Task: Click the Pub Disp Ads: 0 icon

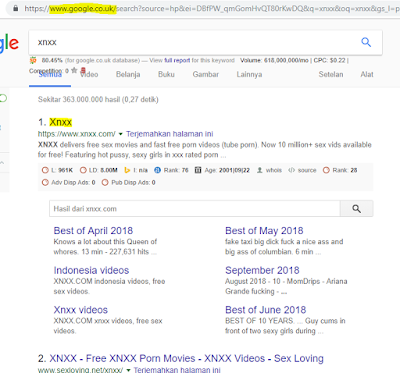Action: click(x=105, y=183)
